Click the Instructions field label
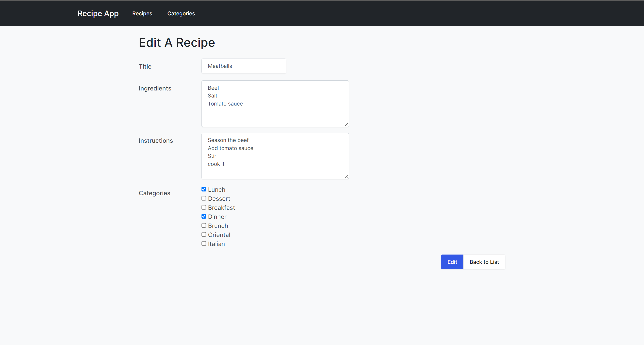Viewport: 644px width, 346px height. pyautogui.click(x=156, y=141)
